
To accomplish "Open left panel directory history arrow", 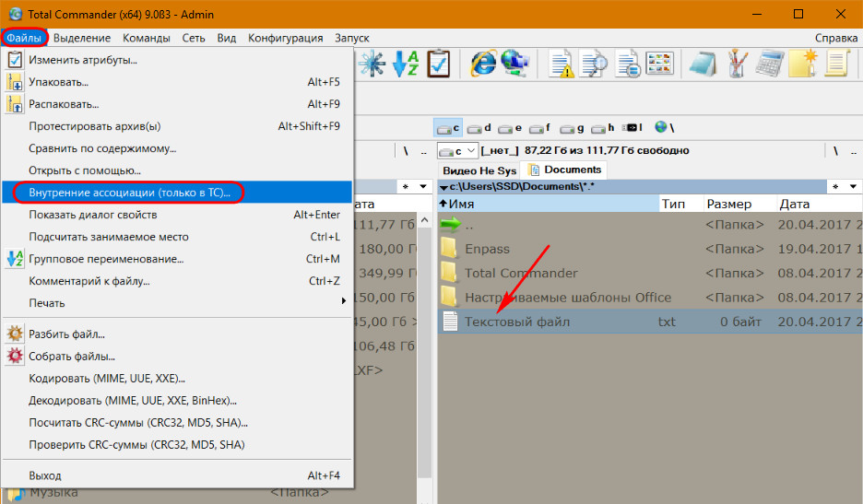I will coord(422,186).
